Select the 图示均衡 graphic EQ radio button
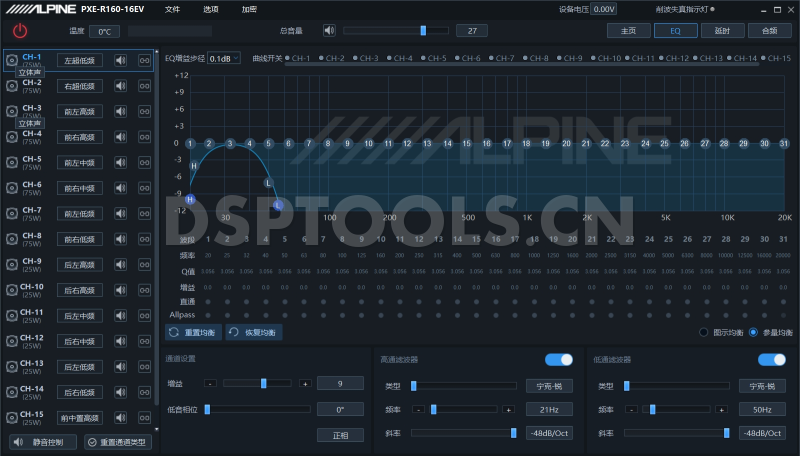The image size is (800, 456). [704, 333]
